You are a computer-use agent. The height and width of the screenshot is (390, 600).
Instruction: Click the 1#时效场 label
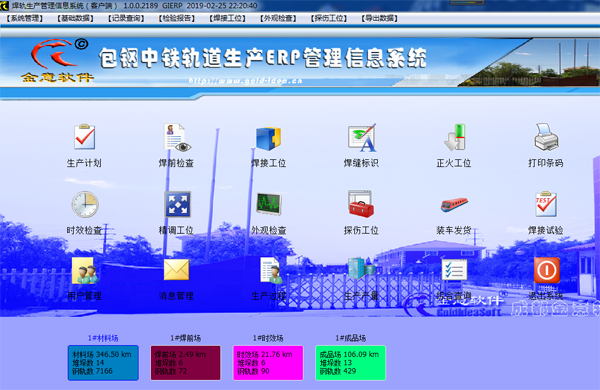(x=268, y=338)
